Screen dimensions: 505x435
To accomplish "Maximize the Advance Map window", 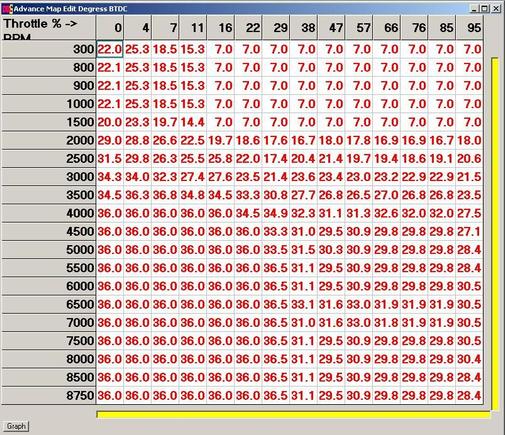I will click(x=485, y=9).
